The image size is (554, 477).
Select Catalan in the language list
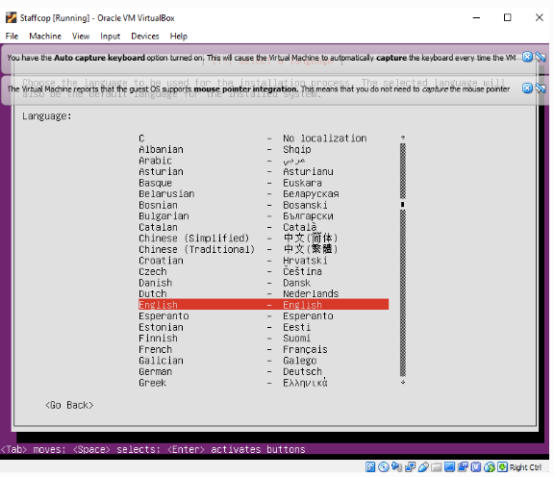(x=264, y=227)
